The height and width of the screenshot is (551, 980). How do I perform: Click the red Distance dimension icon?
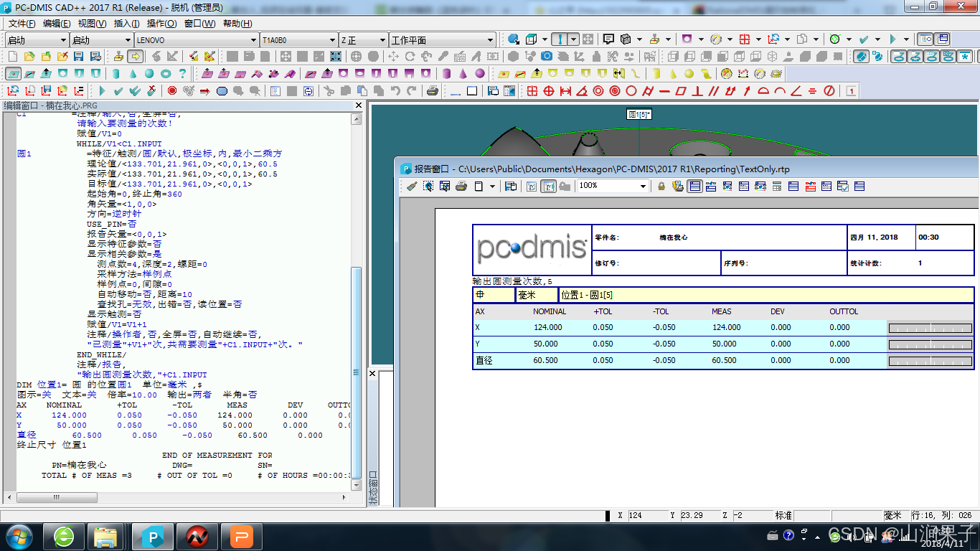[x=565, y=91]
